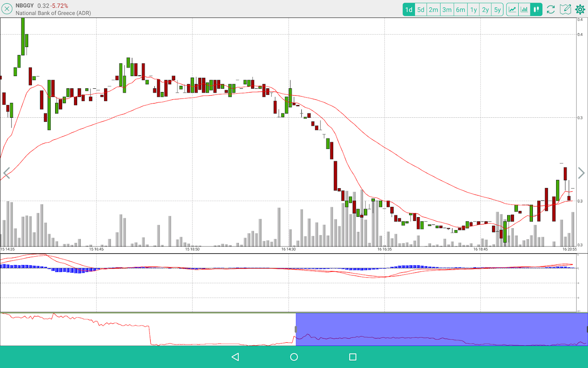Click the blue selected range in navigator
The image size is (588, 368).
pos(442,329)
